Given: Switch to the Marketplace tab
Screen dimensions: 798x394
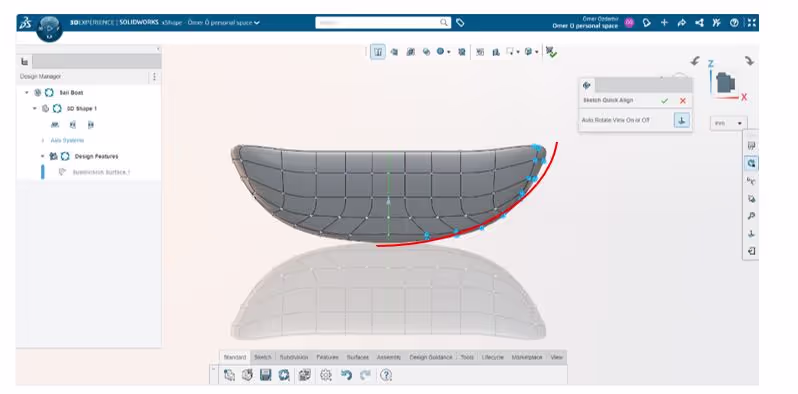Looking at the screenshot, I should 527,357.
